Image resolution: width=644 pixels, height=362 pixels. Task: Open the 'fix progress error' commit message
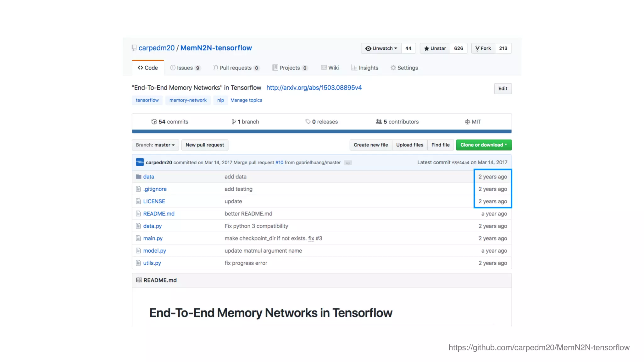[x=246, y=263]
